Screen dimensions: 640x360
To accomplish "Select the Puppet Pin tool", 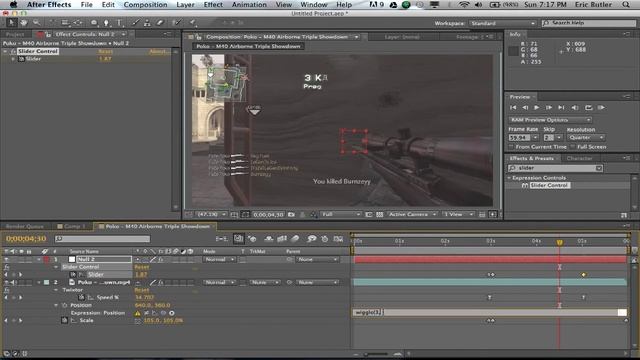I will click(193, 23).
